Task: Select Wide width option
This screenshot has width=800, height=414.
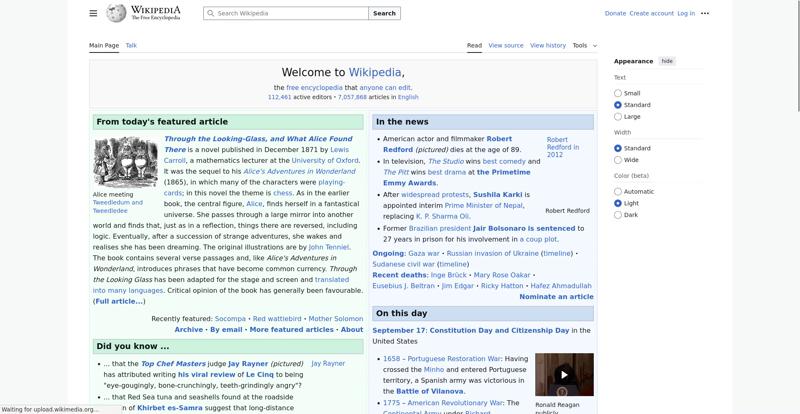Action: click(618, 160)
